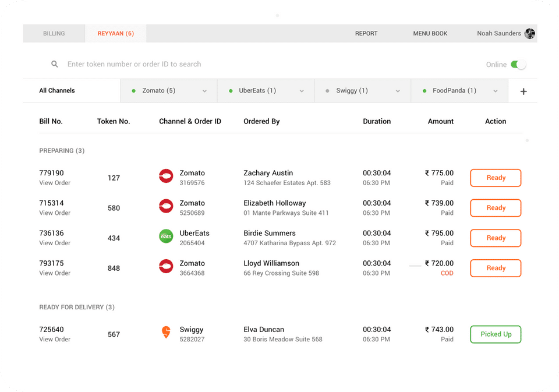The height and width of the screenshot is (392, 559).
Task: Click customer name Elizabeth Holloway
Action: (274, 203)
